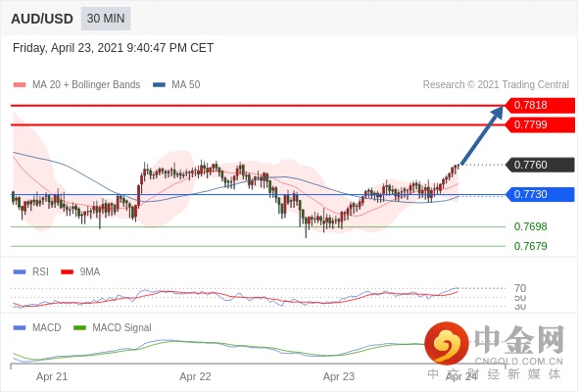This screenshot has width=578, height=392.
Task: Click the 0.7679 green support label
Action: (530, 246)
